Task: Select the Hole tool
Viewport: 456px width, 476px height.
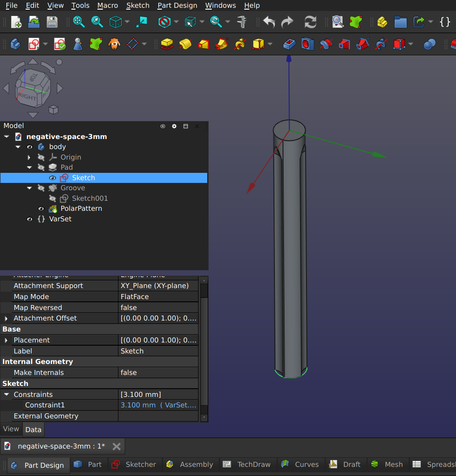Action: 307,44
